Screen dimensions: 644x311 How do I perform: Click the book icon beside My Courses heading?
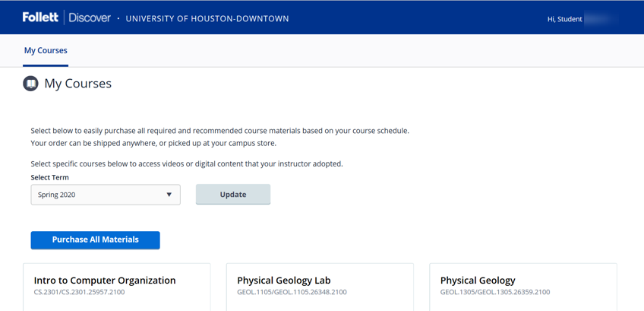30,84
